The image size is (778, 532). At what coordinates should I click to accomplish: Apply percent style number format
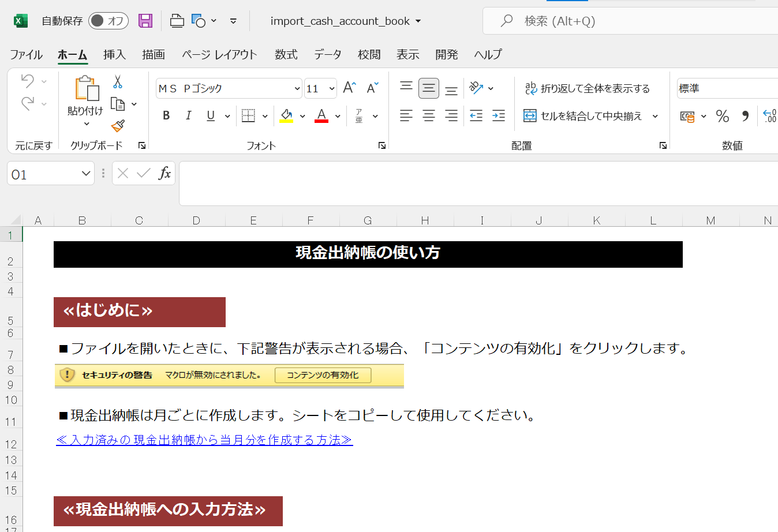tap(722, 116)
